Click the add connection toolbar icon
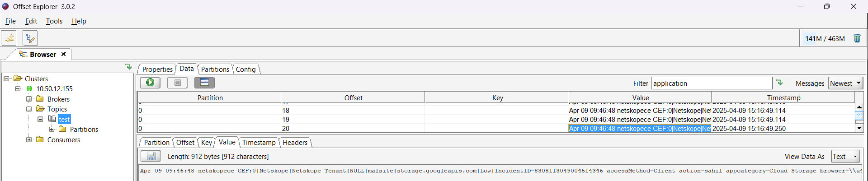The image size is (868, 181). click(9, 38)
